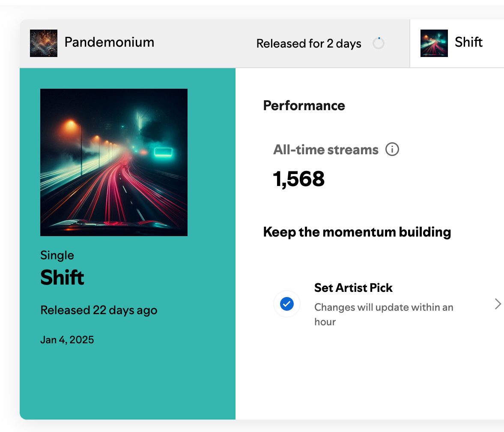The image size is (504, 432).
Task: Click the blue checkmark for Set Artist Pick
Action: (x=286, y=304)
